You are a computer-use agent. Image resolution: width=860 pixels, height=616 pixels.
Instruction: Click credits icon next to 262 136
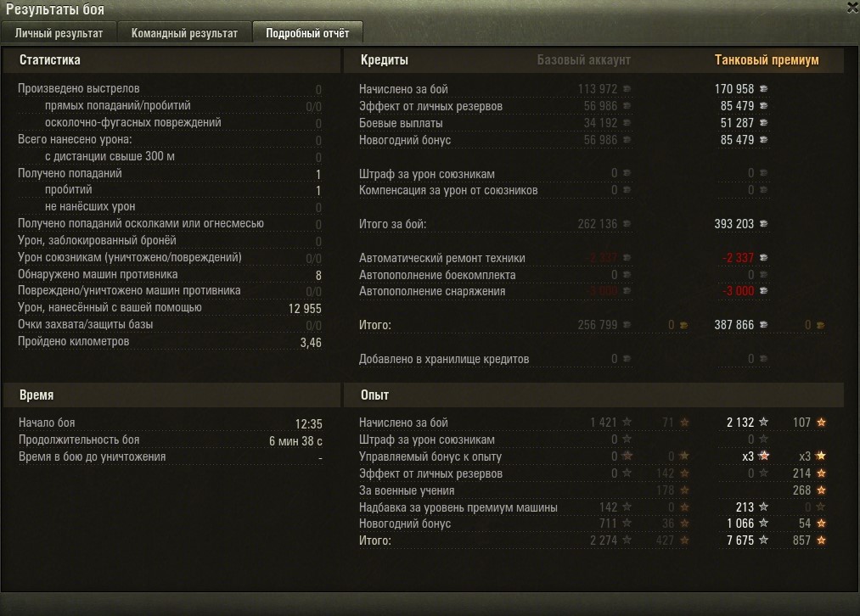point(627,224)
